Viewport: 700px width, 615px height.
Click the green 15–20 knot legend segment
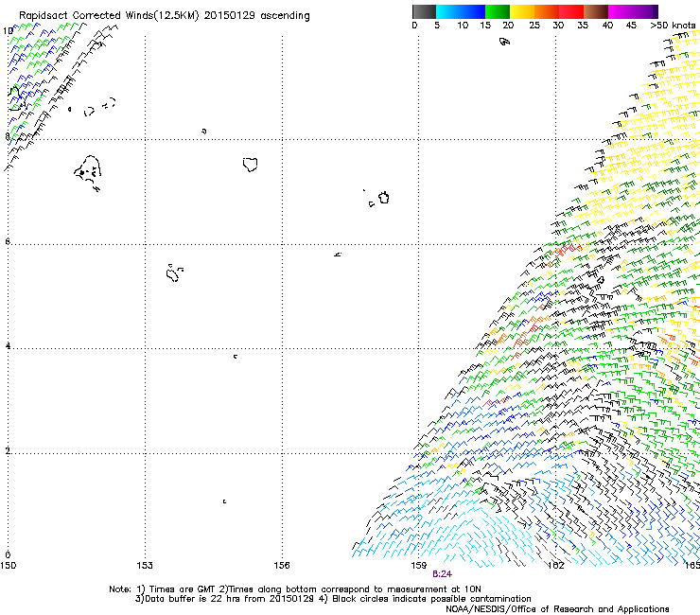pos(498,11)
